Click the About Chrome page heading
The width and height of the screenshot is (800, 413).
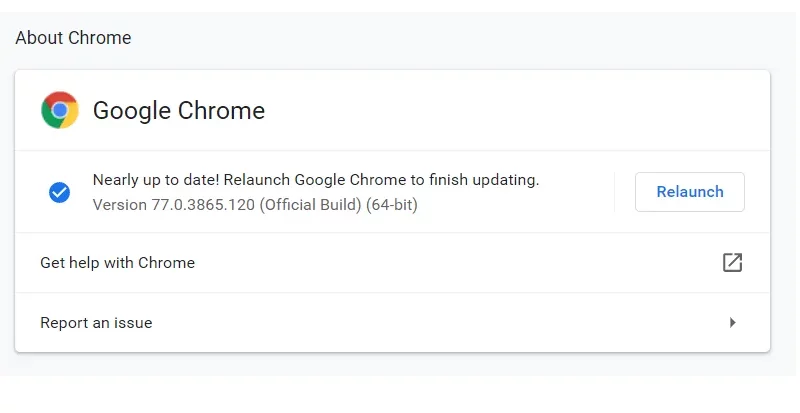73,38
